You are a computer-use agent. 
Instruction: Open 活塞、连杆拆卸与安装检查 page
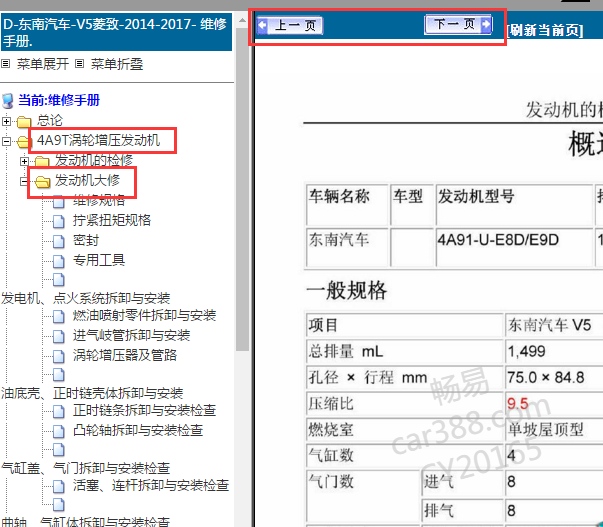(x=151, y=485)
